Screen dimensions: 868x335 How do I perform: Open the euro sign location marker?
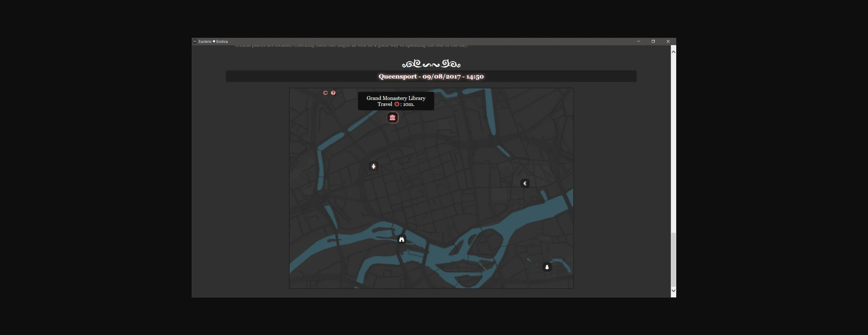tap(525, 184)
